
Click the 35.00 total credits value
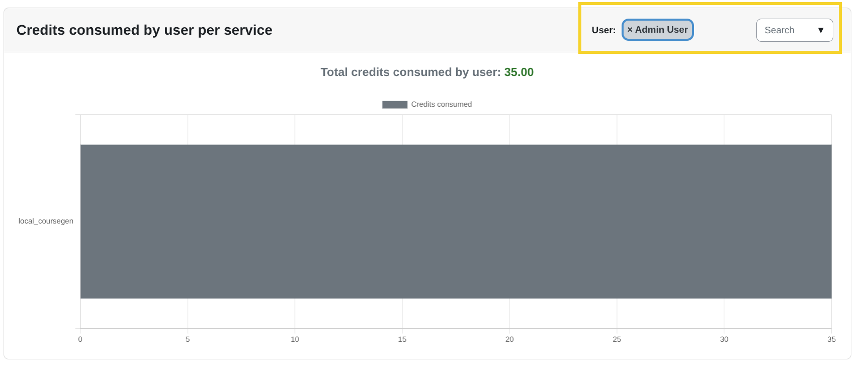pyautogui.click(x=518, y=72)
